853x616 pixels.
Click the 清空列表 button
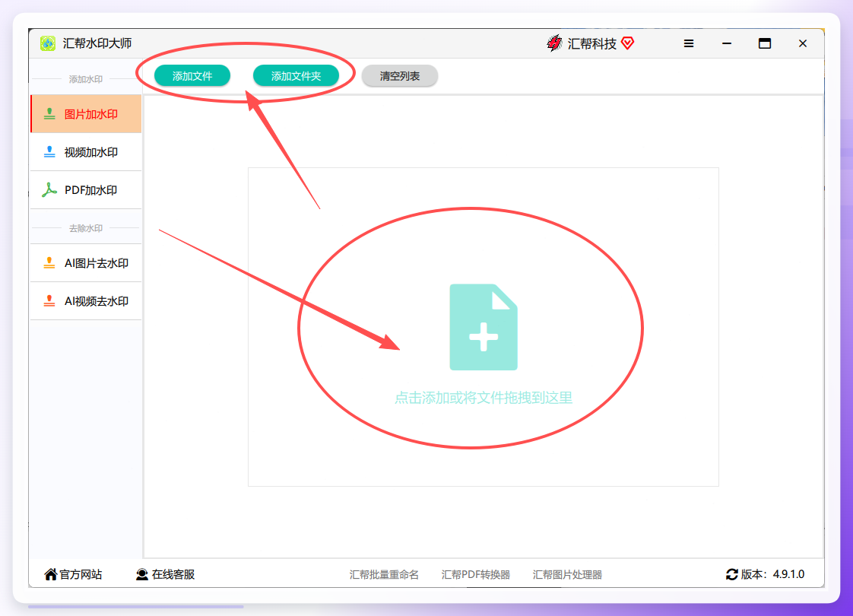click(400, 75)
